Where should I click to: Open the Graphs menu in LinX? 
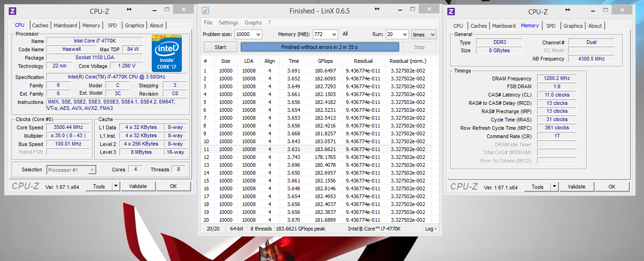tap(253, 23)
